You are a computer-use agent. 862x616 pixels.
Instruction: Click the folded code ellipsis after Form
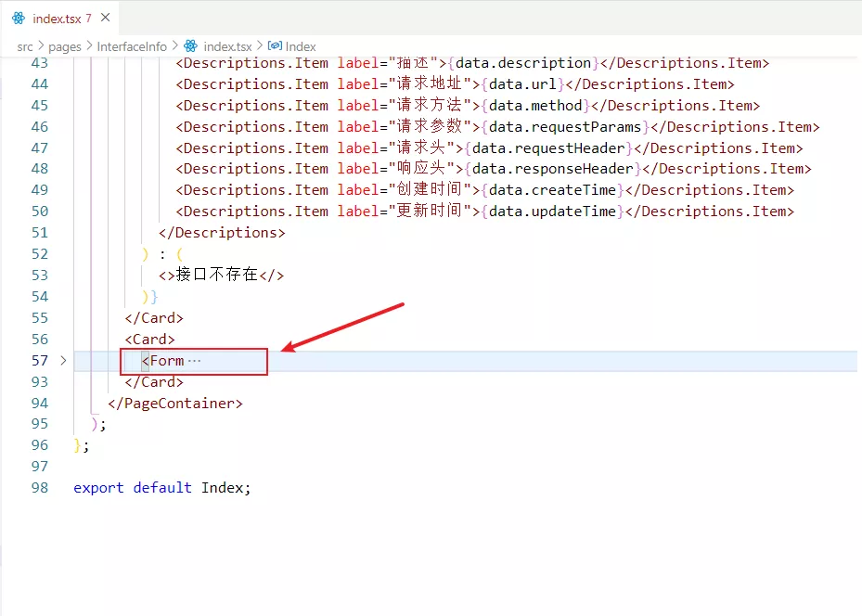[194, 361]
